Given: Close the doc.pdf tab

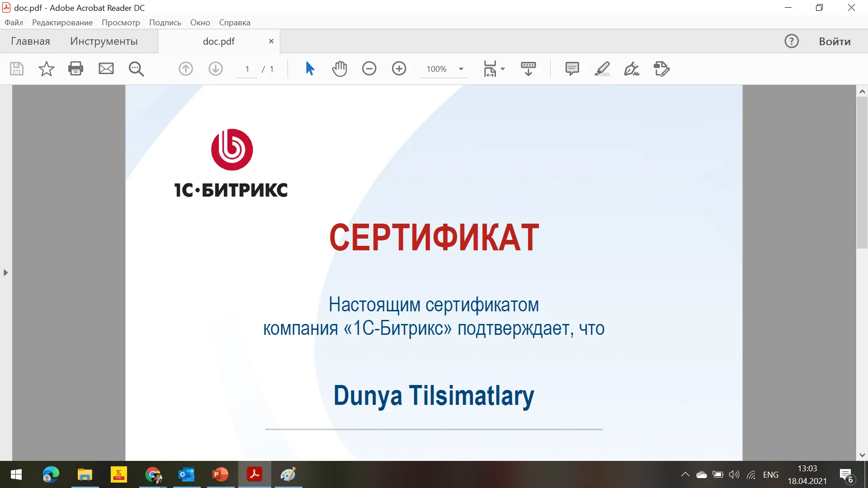Looking at the screenshot, I should pos(271,41).
